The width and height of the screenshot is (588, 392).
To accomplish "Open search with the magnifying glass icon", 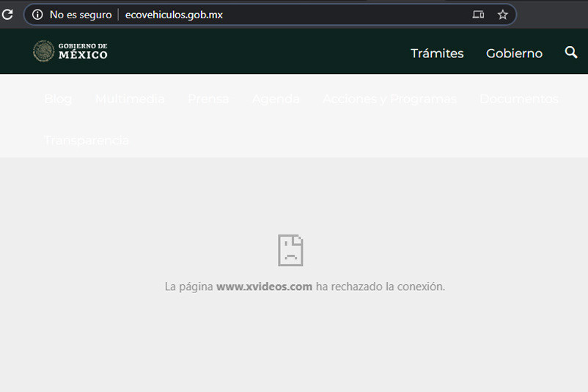I will pos(571,53).
